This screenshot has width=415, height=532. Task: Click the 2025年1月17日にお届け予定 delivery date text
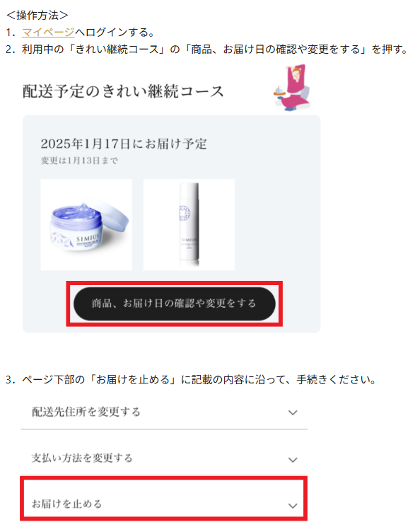[x=124, y=144]
